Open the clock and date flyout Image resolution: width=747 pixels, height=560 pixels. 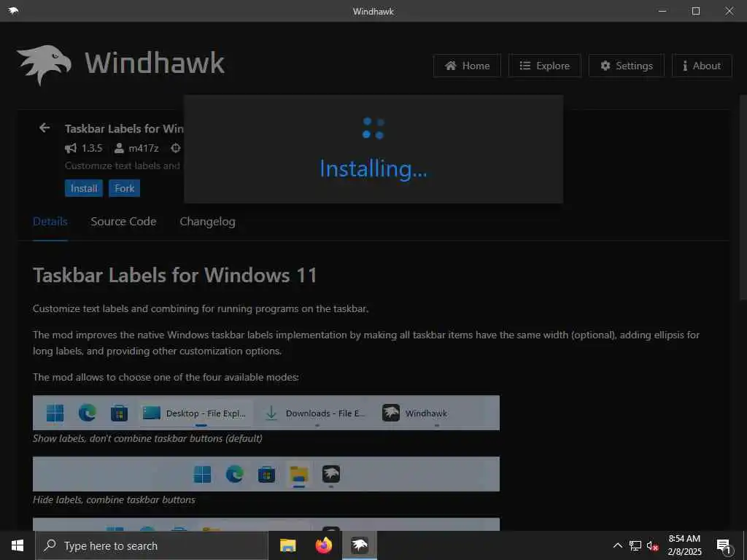click(x=684, y=545)
